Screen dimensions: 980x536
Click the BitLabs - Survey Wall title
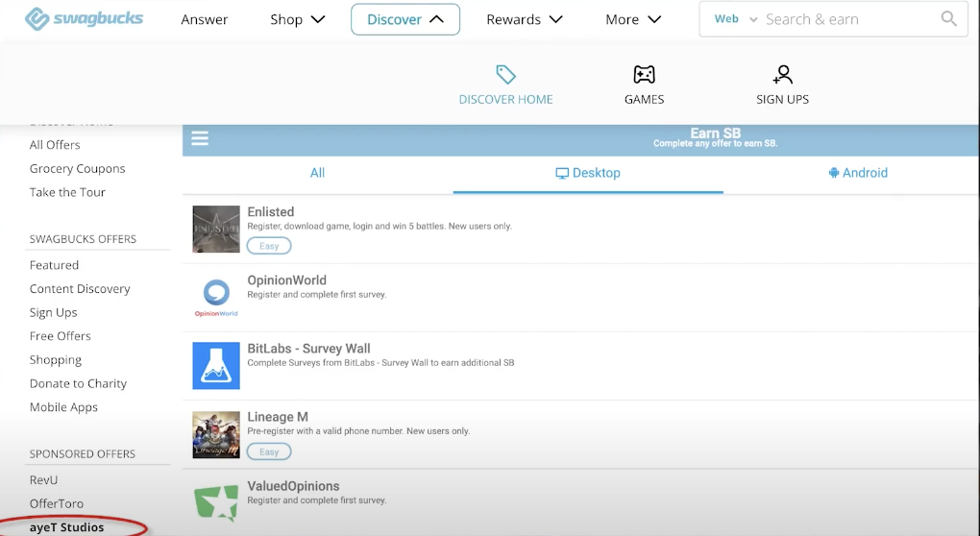[308, 349]
